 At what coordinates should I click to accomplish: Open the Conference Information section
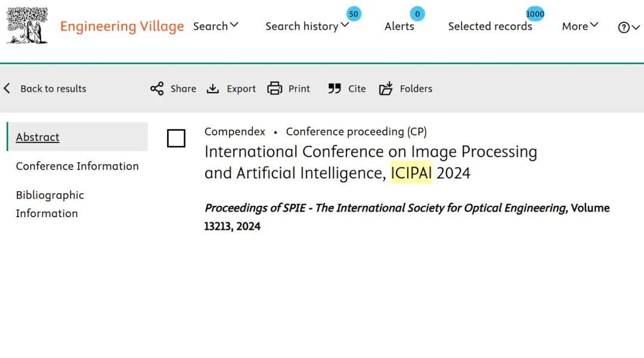click(77, 166)
